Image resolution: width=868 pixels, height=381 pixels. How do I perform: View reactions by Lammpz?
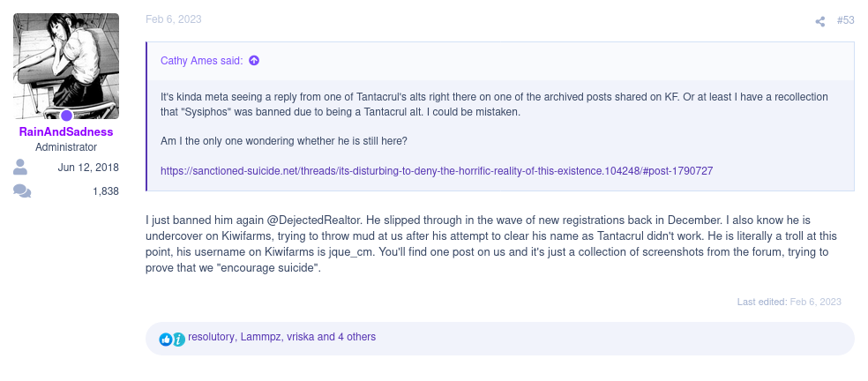261,337
